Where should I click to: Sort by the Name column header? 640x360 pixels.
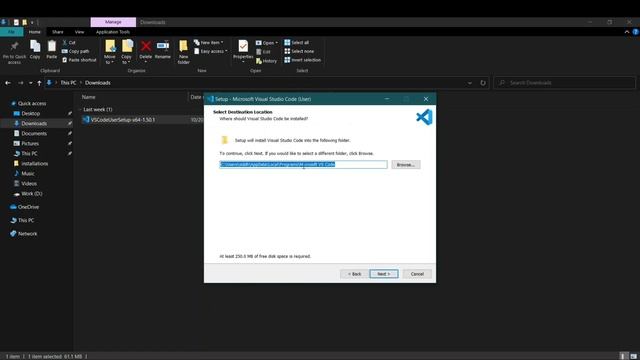coord(89,97)
